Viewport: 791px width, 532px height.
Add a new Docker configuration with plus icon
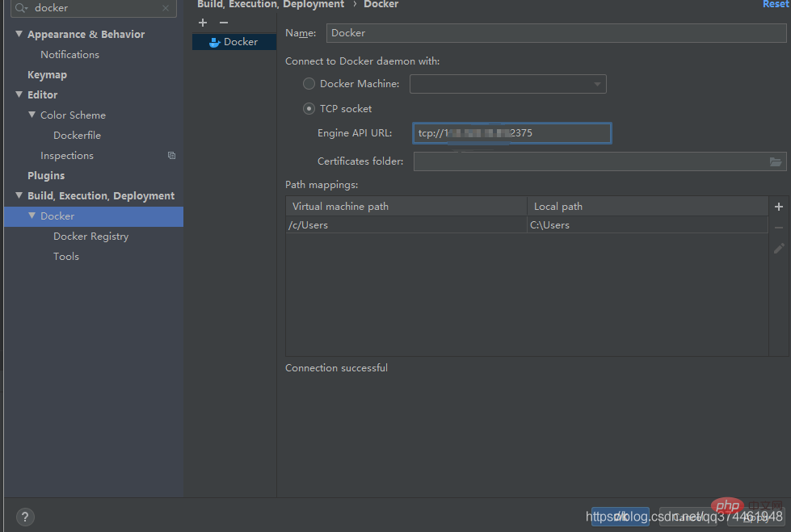pyautogui.click(x=203, y=23)
